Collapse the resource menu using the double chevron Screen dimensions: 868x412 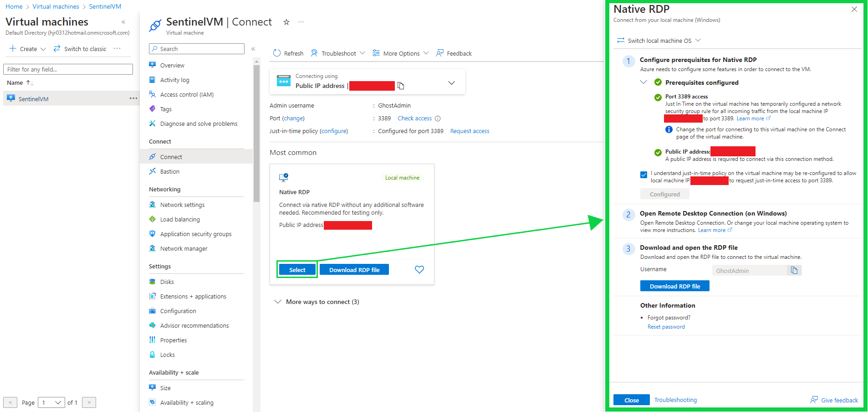click(253, 49)
